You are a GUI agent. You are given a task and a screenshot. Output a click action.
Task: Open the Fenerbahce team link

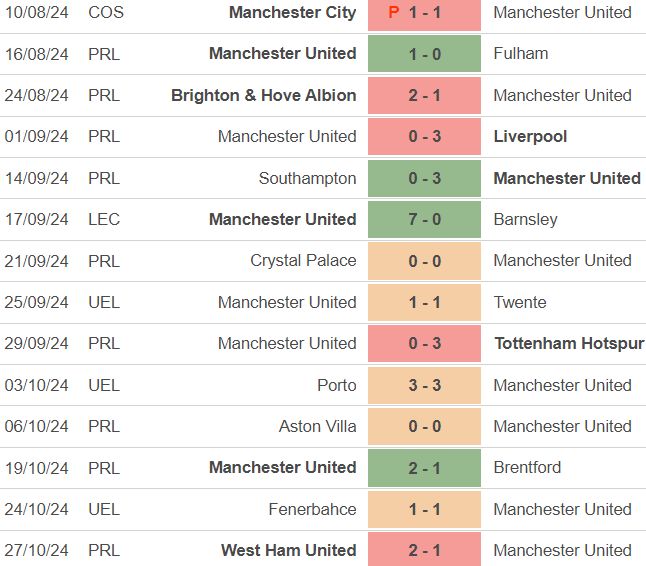pyautogui.click(x=312, y=510)
